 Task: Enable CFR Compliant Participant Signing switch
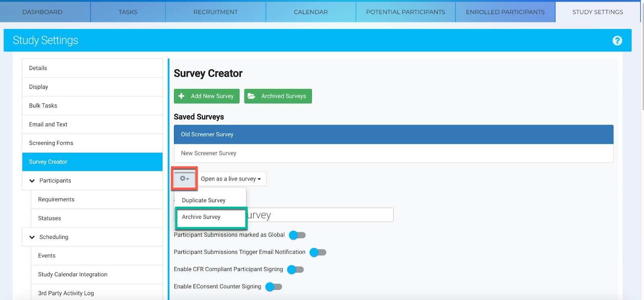[295, 270]
